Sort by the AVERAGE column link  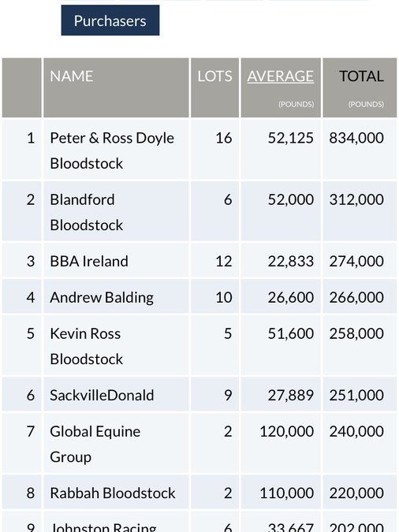[280, 76]
